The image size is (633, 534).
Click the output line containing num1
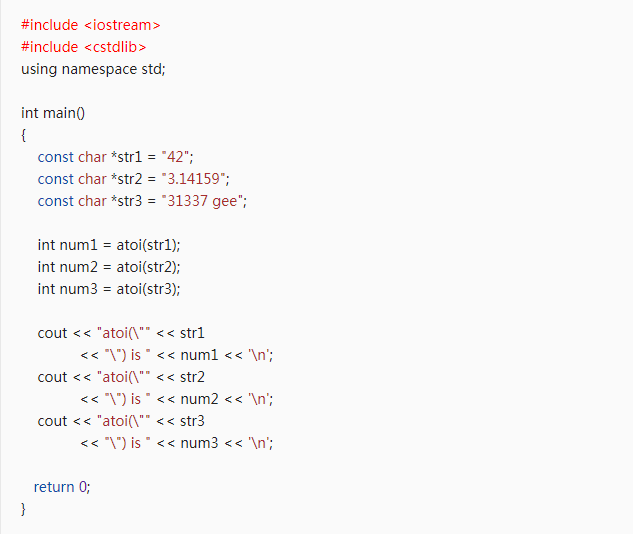pos(177,355)
